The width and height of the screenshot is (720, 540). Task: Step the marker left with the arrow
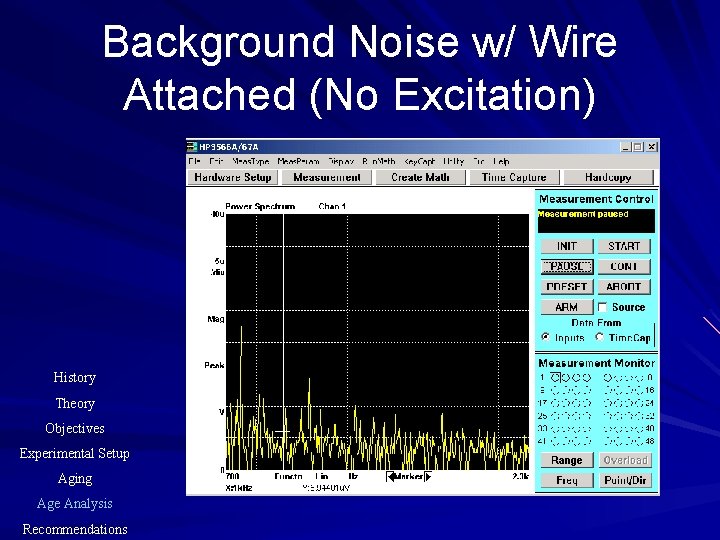391,477
